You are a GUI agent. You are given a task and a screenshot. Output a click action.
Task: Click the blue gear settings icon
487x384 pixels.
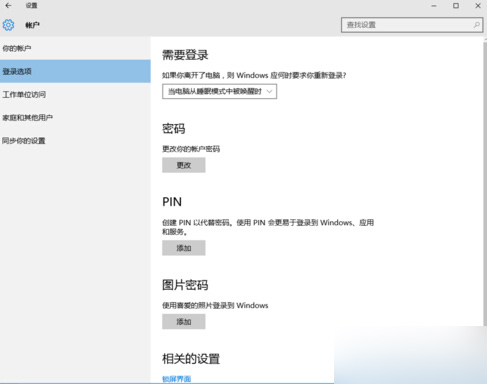(8, 25)
